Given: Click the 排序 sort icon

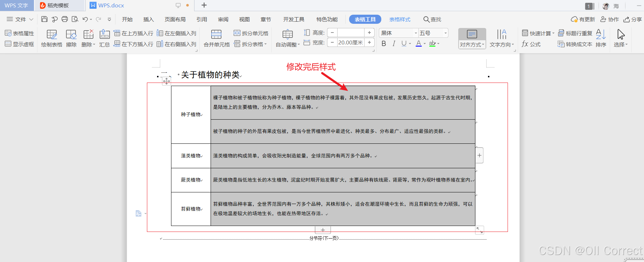Looking at the screenshot, I should (601, 38).
